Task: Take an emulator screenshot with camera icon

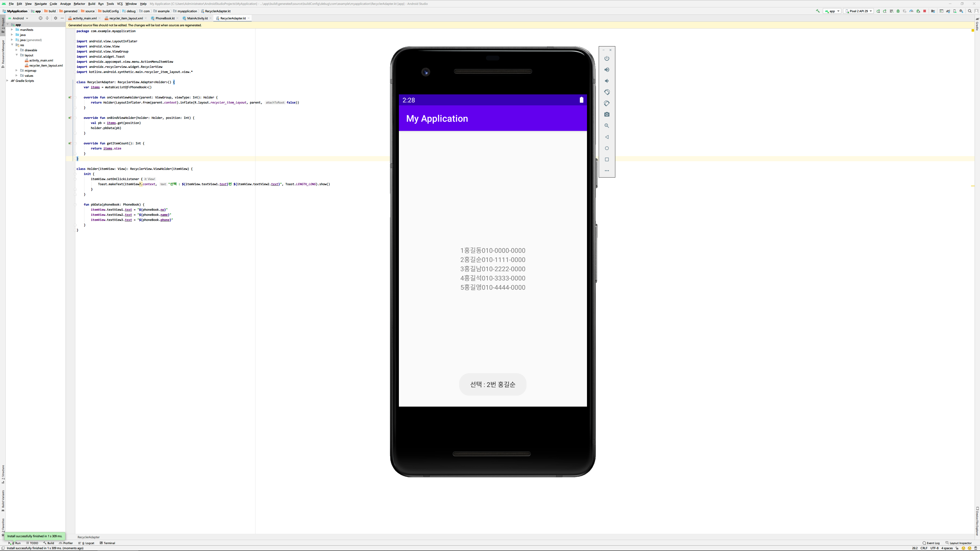Action: point(607,115)
